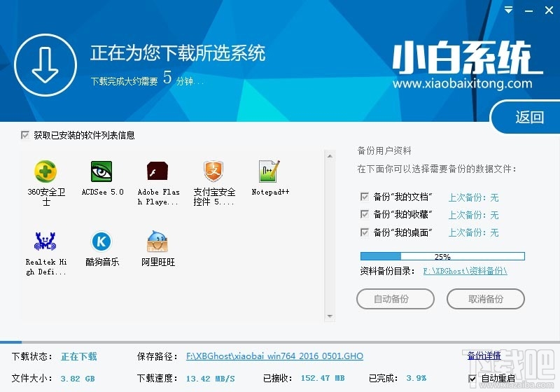Click the 25% backup progress bar
Image resolution: width=560 pixels, height=392 pixels.
click(x=442, y=256)
